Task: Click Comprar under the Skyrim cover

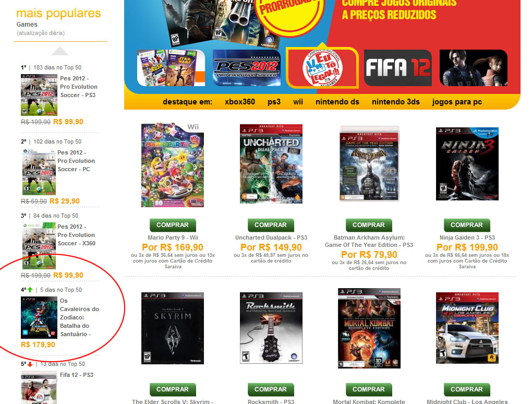Action: coord(173,389)
